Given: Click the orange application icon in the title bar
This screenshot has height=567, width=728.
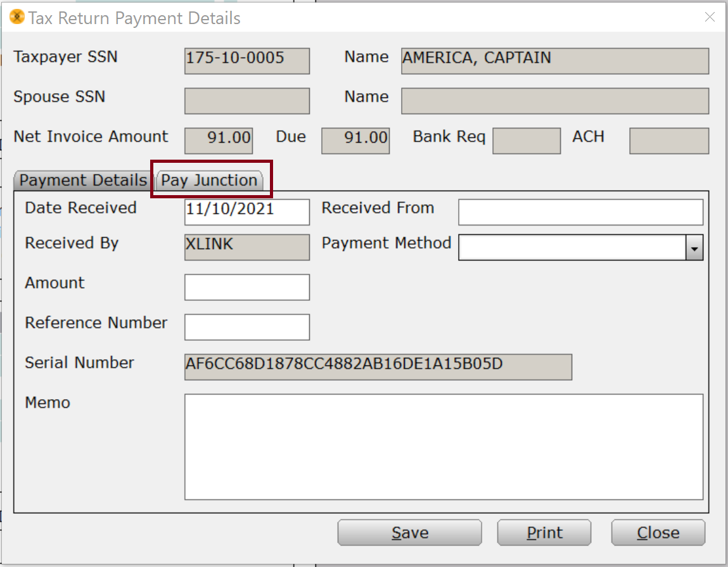Looking at the screenshot, I should coord(17,17).
